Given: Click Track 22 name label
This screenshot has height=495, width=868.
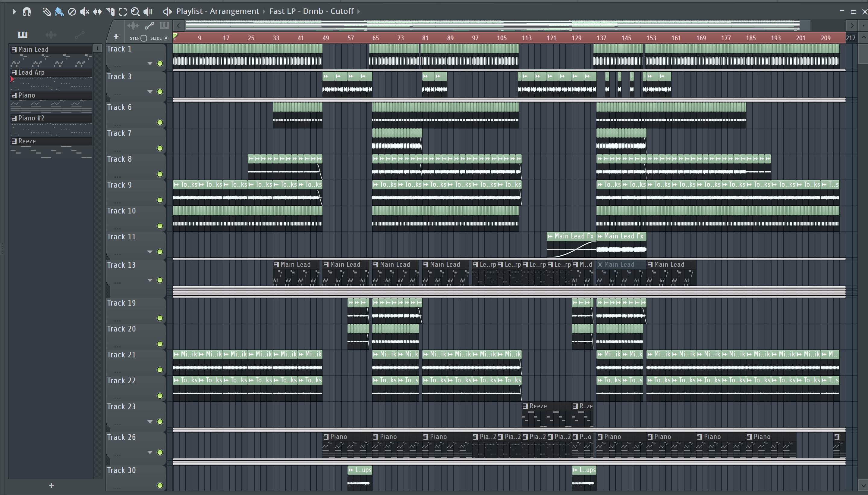Looking at the screenshot, I should tap(121, 381).
